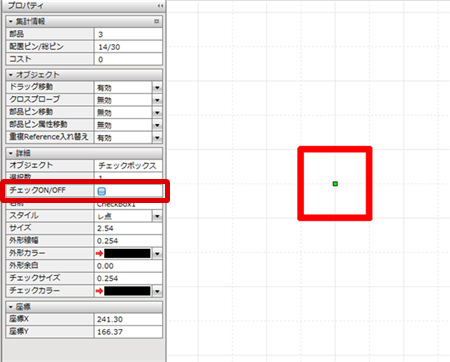Open the スタイル dropdown
Viewport: 450px width, 362px height.
click(x=157, y=216)
